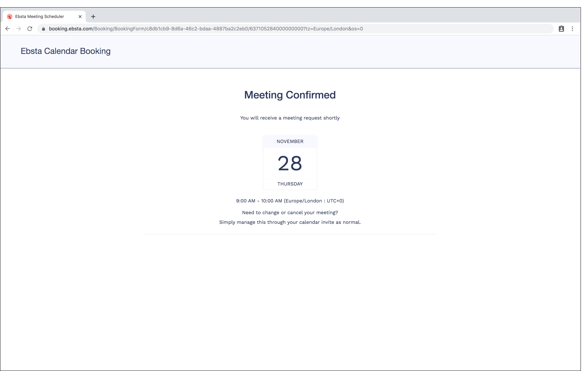The height and width of the screenshot is (371, 588).
Task: Click the Ebsta favicon in the tab
Action: click(x=10, y=17)
